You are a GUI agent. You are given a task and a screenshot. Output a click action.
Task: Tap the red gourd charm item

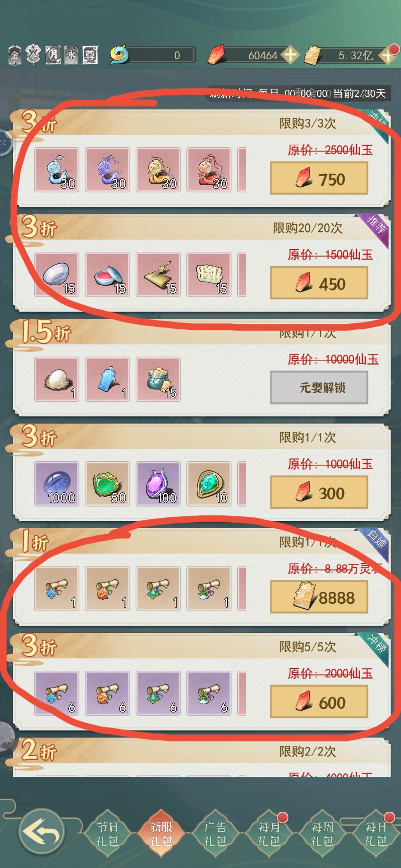click(x=209, y=170)
